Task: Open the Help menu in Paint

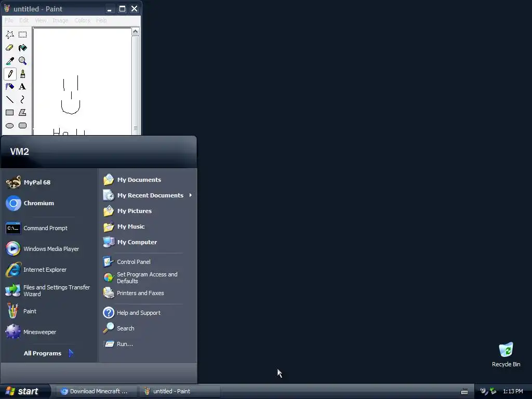Action: [x=101, y=20]
